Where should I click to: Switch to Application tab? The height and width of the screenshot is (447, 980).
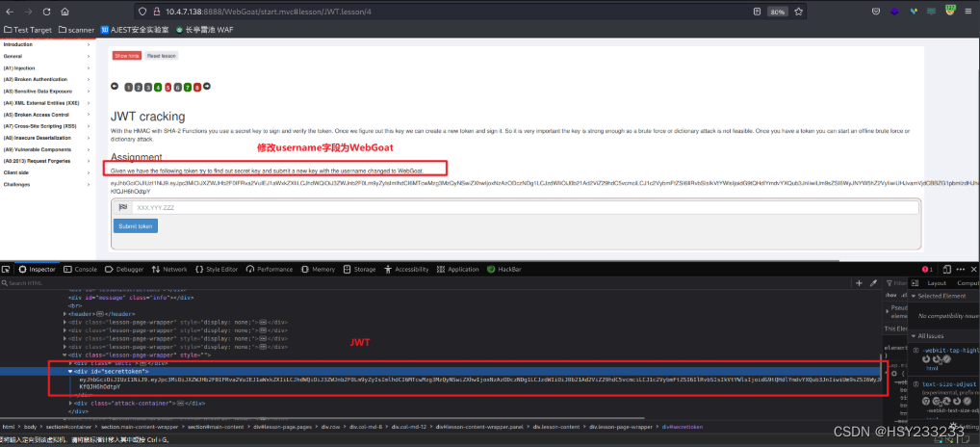[x=458, y=270]
